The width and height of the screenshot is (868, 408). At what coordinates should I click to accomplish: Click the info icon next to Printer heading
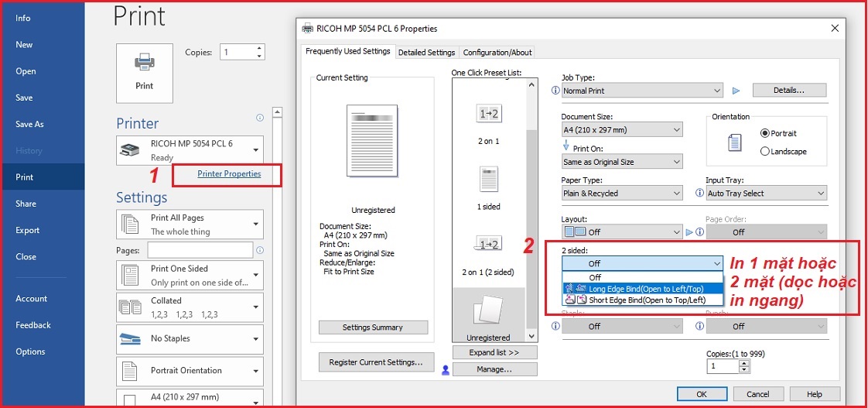[260, 118]
